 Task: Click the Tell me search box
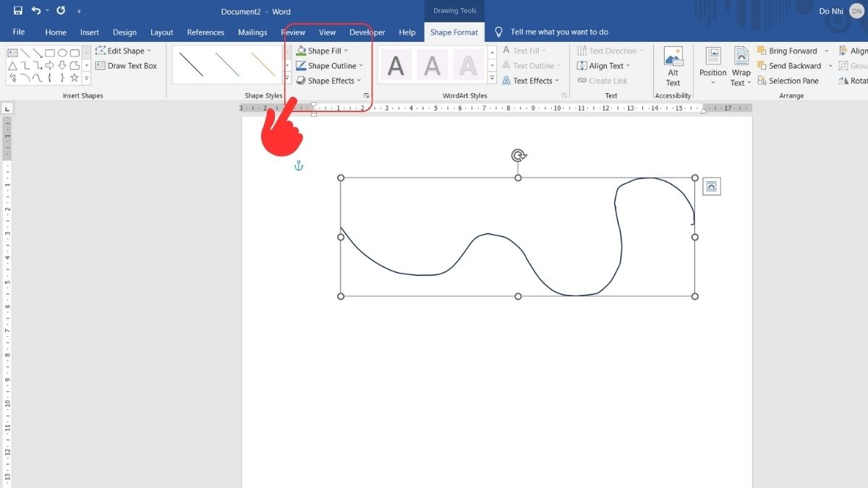click(x=559, y=32)
